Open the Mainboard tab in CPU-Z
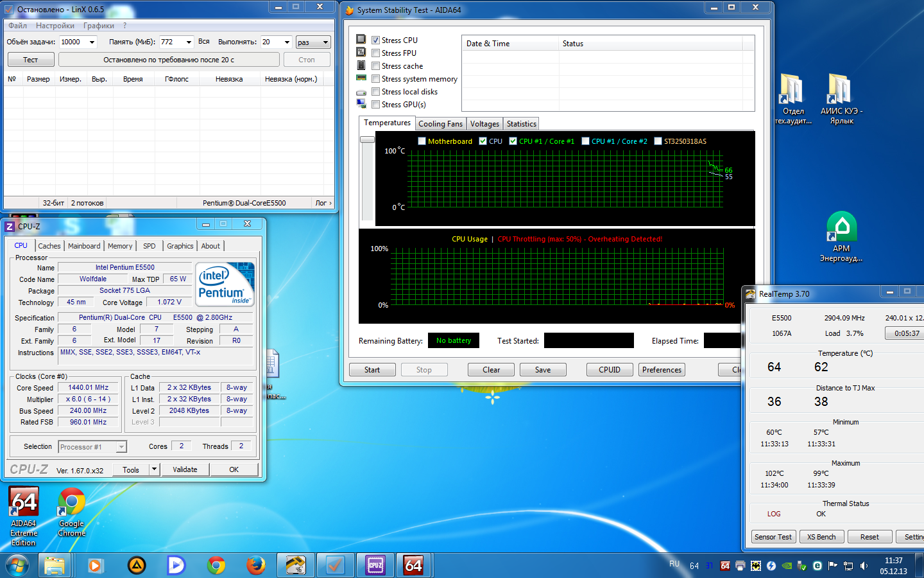Screen dimensions: 924x578 pyautogui.click(x=84, y=246)
